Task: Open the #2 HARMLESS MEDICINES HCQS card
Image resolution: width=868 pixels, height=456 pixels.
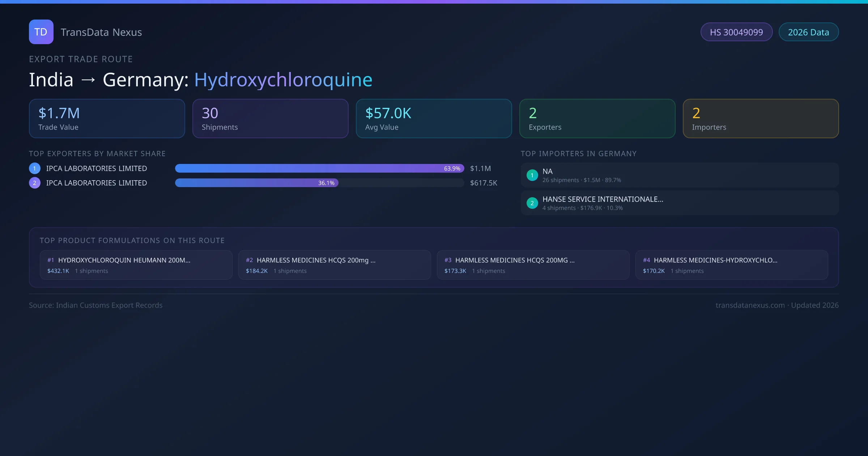Action: [334, 265]
